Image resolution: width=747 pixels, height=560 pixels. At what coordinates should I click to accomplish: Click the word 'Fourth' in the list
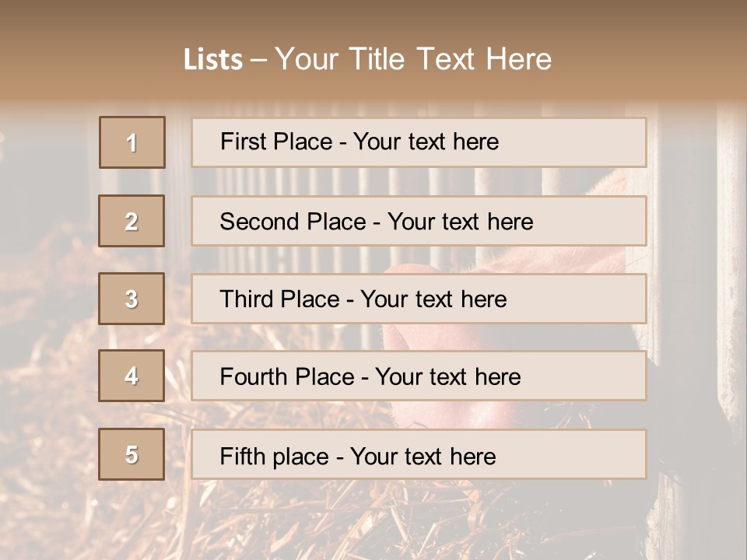tap(254, 377)
